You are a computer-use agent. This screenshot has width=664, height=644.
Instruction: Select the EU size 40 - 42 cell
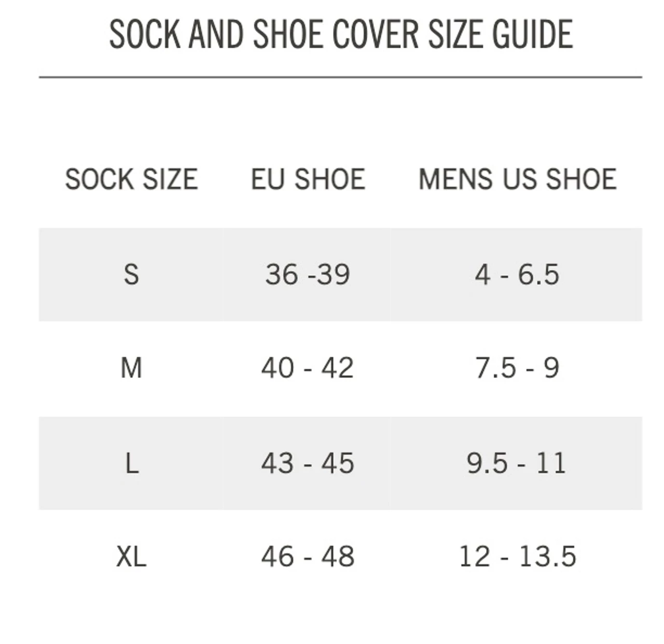click(308, 369)
